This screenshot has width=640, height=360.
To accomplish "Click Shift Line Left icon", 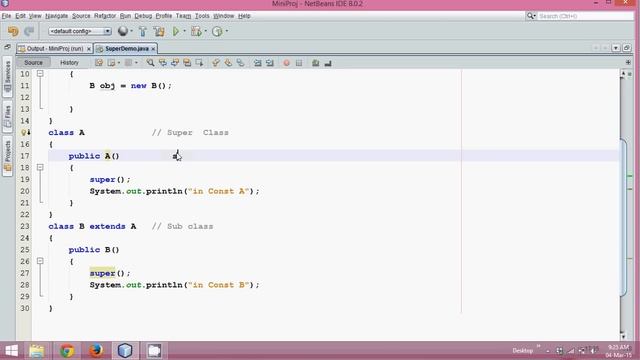I will pos(258,63).
